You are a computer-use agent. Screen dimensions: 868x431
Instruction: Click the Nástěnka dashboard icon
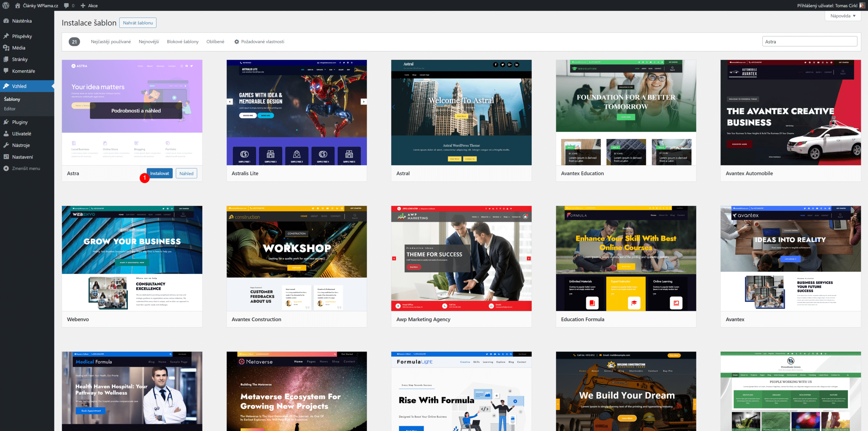tap(6, 21)
